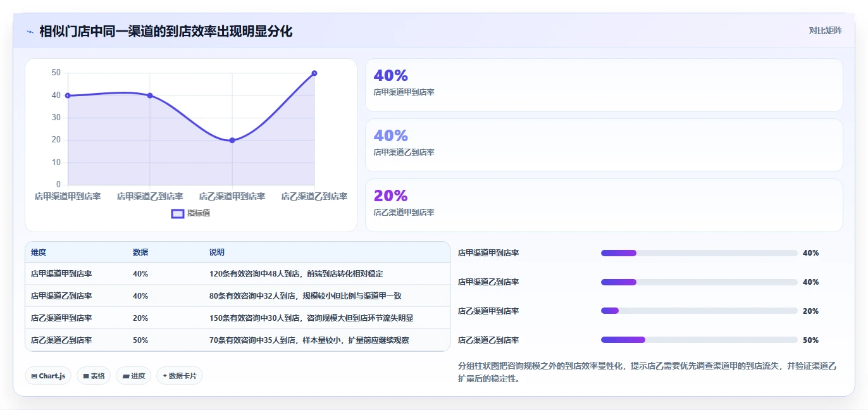Click the 50% value in the table
The image size is (868, 410).
[x=140, y=340]
